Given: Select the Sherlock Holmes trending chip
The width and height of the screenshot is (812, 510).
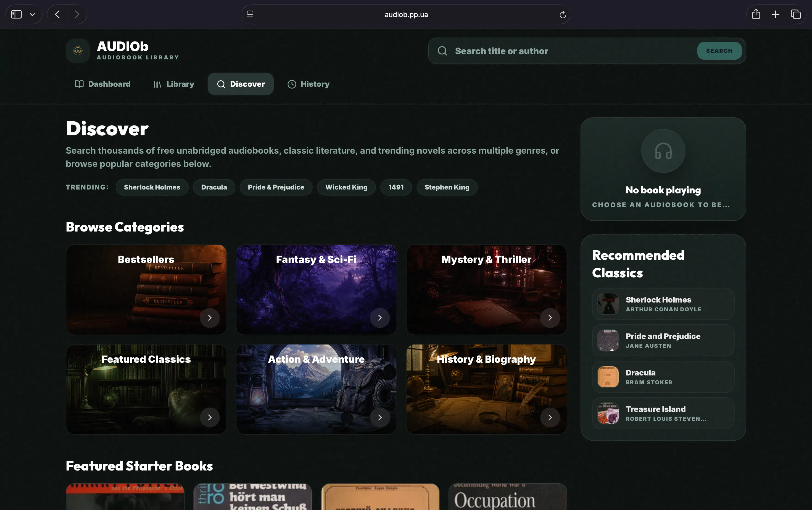Looking at the screenshot, I should (152, 187).
